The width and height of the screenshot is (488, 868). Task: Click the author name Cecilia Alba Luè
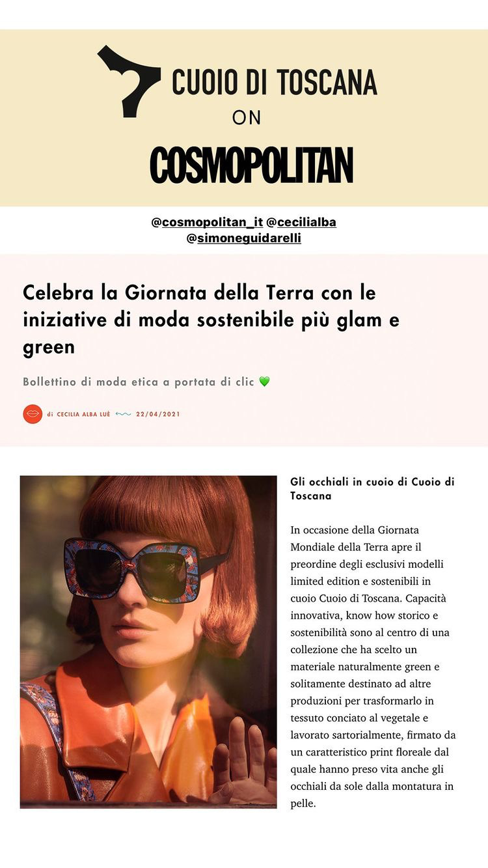[x=83, y=414]
